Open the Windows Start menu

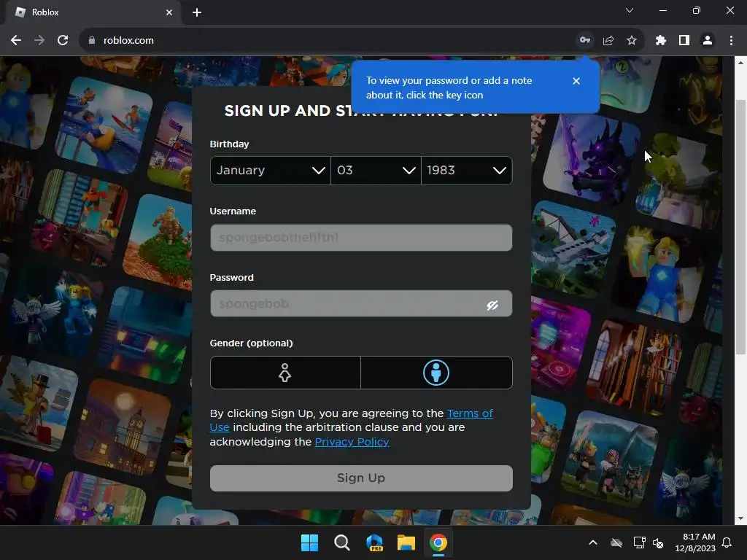coord(309,542)
